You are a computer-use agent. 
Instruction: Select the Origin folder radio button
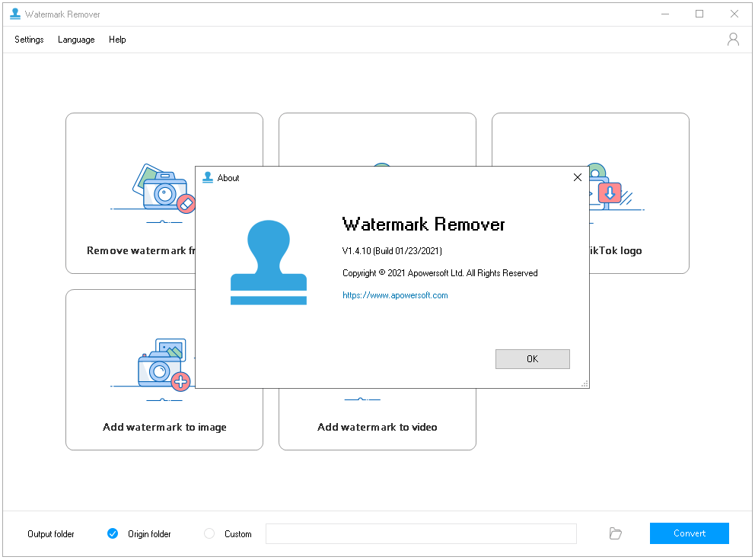pos(113,533)
